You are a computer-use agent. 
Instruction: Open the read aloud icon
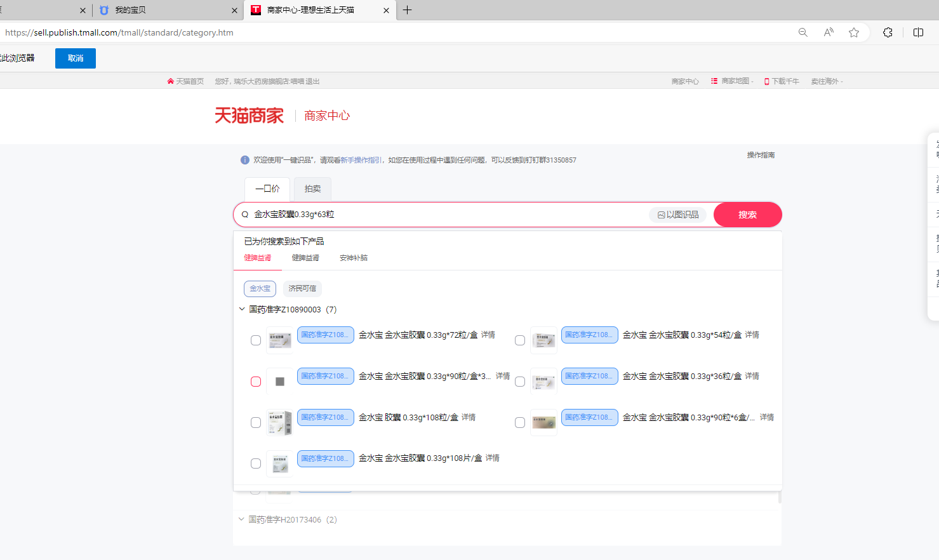pyautogui.click(x=829, y=32)
